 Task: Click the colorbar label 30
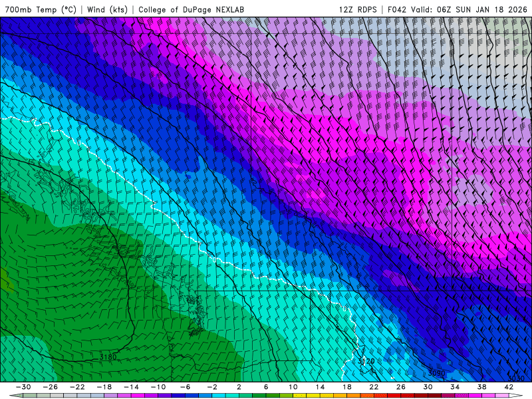click(x=428, y=387)
